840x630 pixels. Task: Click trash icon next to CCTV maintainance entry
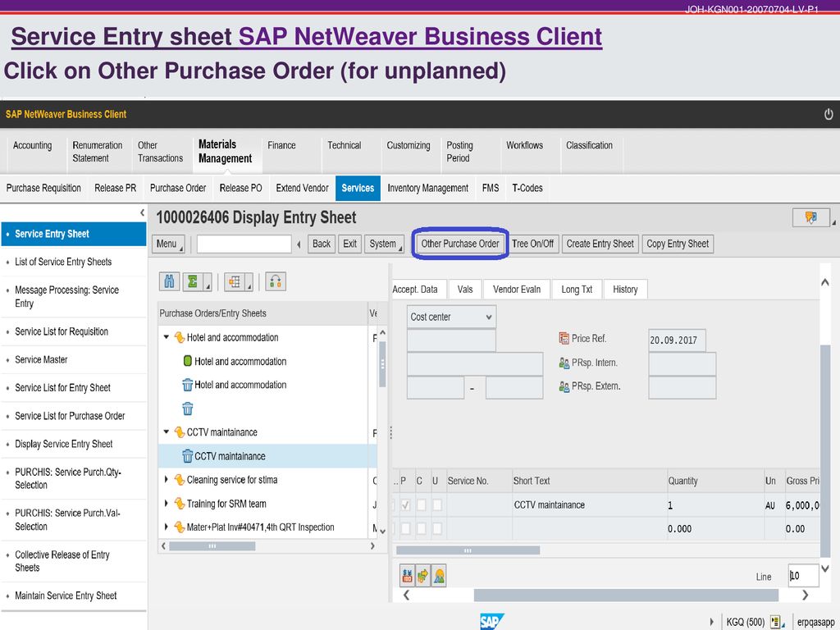pos(188,456)
